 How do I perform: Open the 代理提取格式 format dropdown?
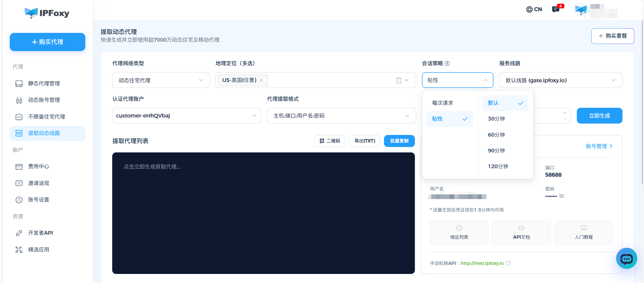(x=341, y=116)
